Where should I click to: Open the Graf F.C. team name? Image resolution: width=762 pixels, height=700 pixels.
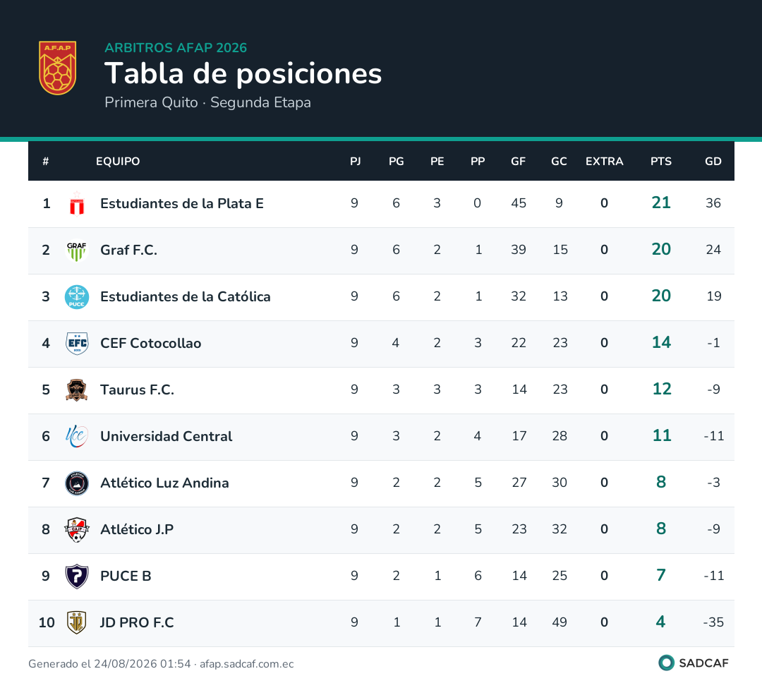point(129,250)
